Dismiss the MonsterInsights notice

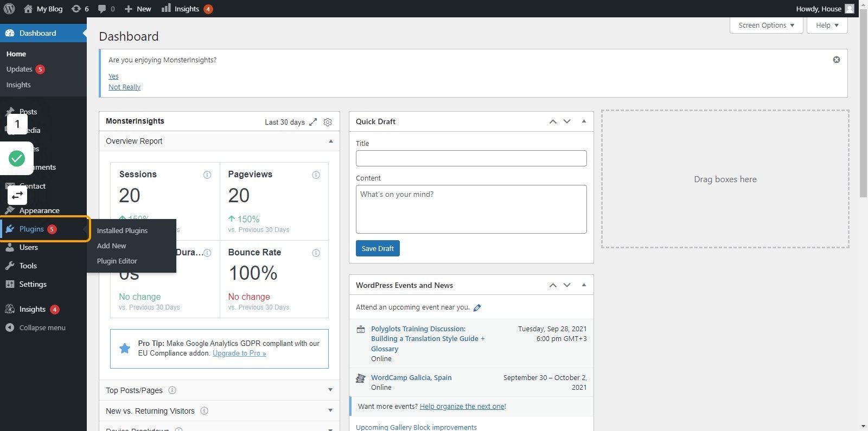[x=837, y=60]
